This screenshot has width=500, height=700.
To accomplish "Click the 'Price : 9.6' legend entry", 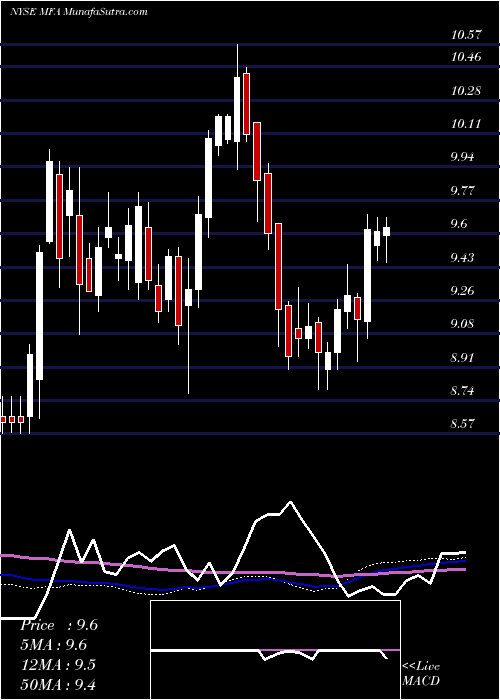I will click(59, 625).
